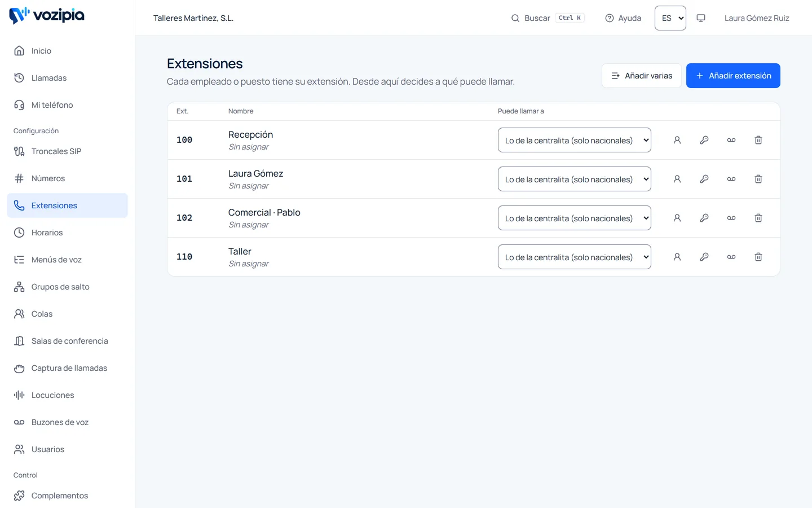The image size is (812, 508).
Task: Click the name Laura Gómez in the table
Action: (255, 173)
